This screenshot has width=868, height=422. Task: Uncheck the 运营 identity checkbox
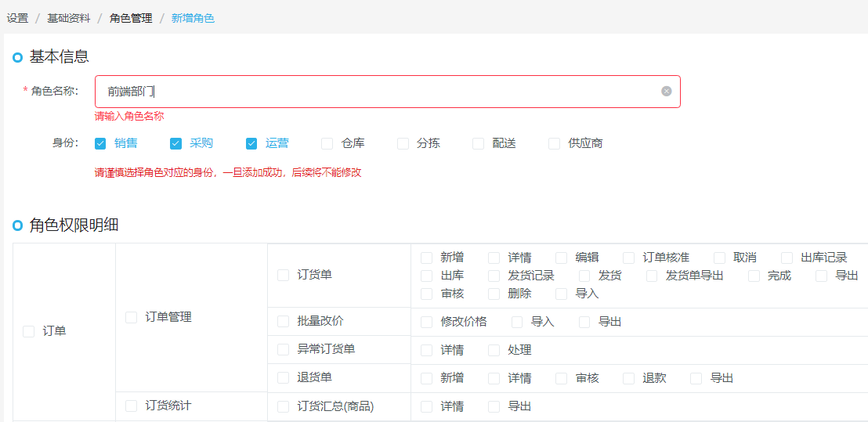click(251, 144)
